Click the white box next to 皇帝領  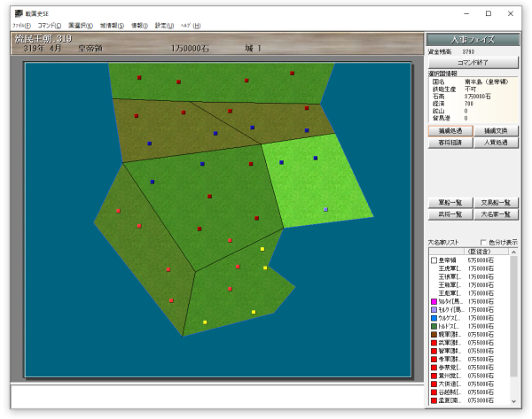coord(434,260)
